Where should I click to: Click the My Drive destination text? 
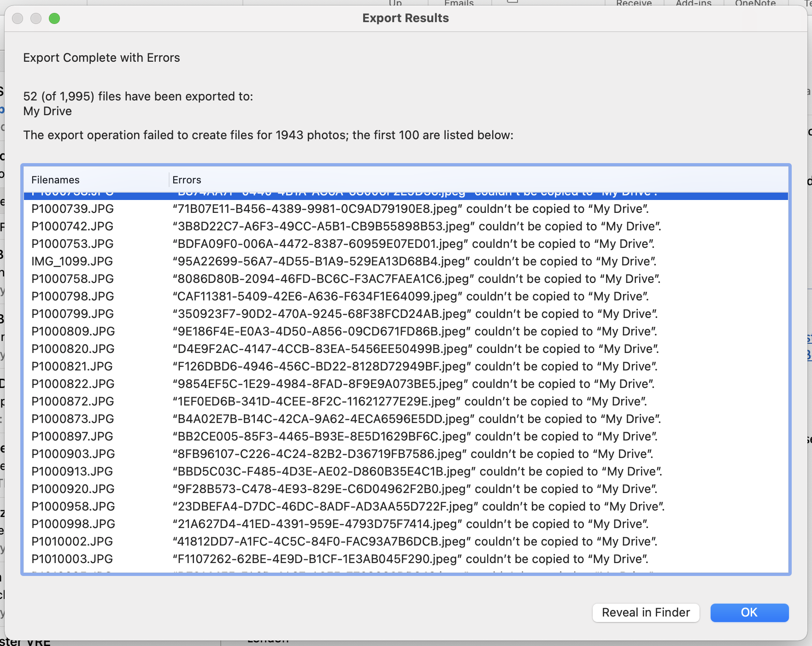(47, 111)
